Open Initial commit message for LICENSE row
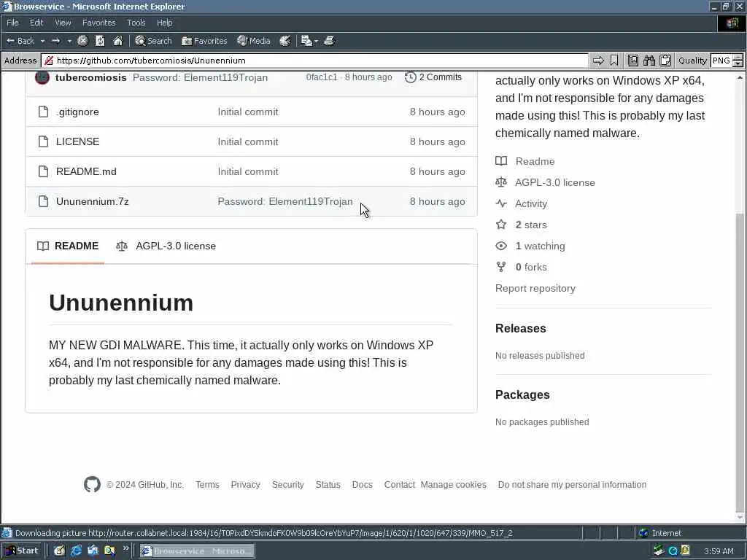Viewport: 747px width, 560px height. coord(248,141)
